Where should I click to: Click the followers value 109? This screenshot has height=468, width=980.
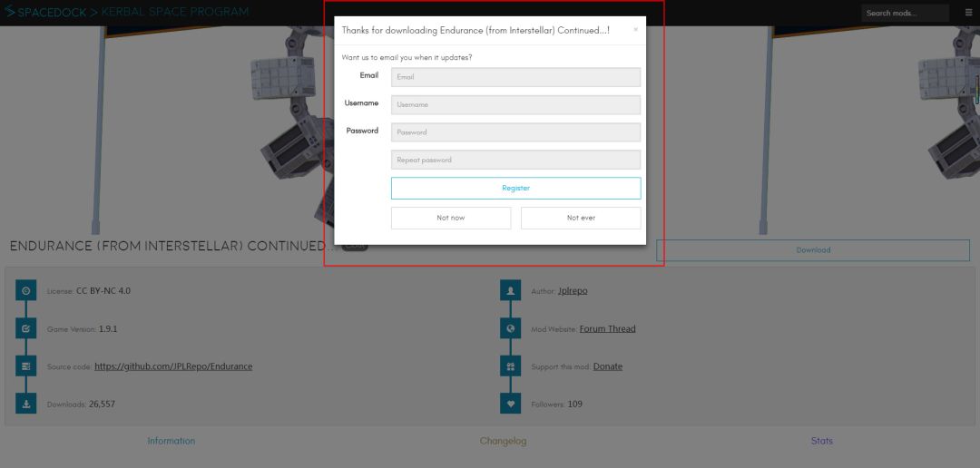(x=575, y=405)
